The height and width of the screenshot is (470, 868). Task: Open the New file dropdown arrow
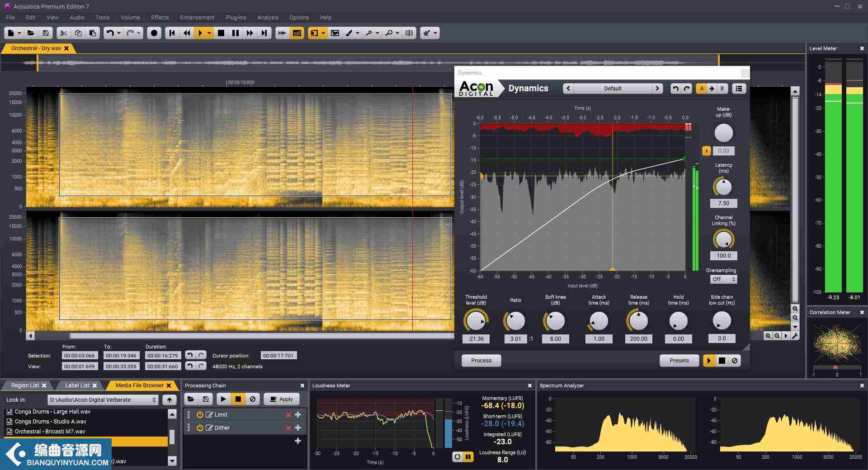(19, 33)
